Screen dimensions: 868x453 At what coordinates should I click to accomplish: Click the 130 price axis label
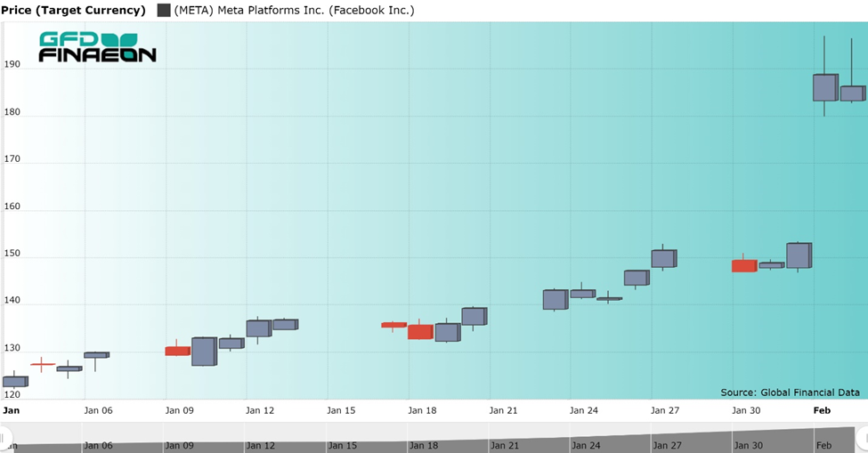(12, 348)
